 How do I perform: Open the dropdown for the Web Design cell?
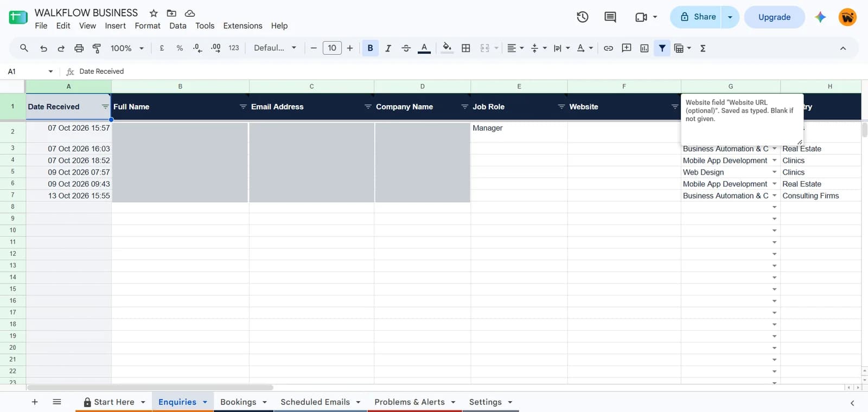tap(775, 172)
